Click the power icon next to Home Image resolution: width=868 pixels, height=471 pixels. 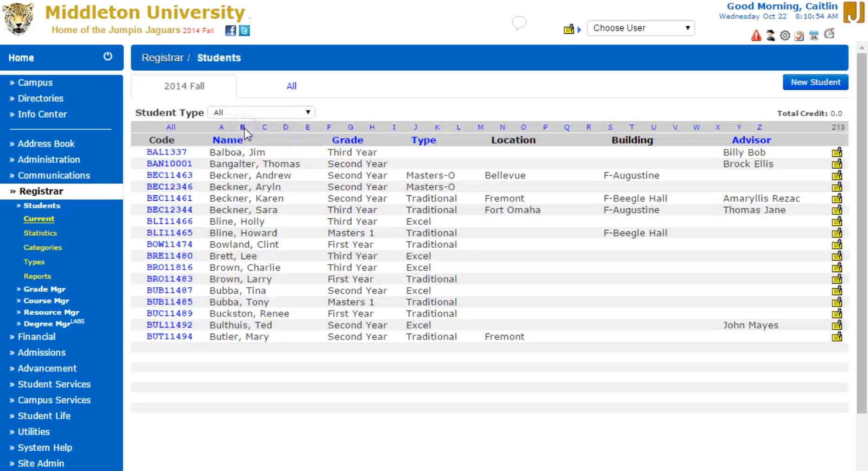pyautogui.click(x=108, y=56)
